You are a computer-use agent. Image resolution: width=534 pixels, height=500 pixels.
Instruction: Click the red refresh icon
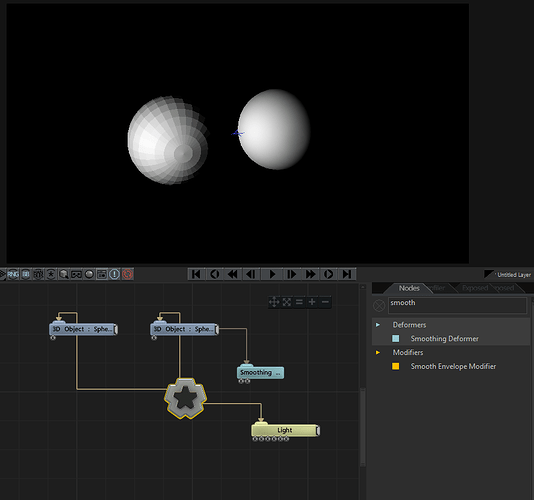127,274
